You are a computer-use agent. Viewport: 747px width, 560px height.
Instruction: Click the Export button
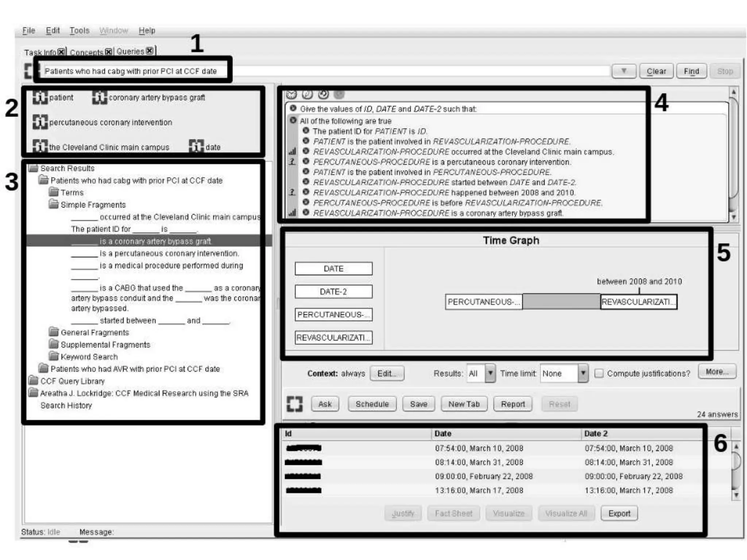[619, 513]
